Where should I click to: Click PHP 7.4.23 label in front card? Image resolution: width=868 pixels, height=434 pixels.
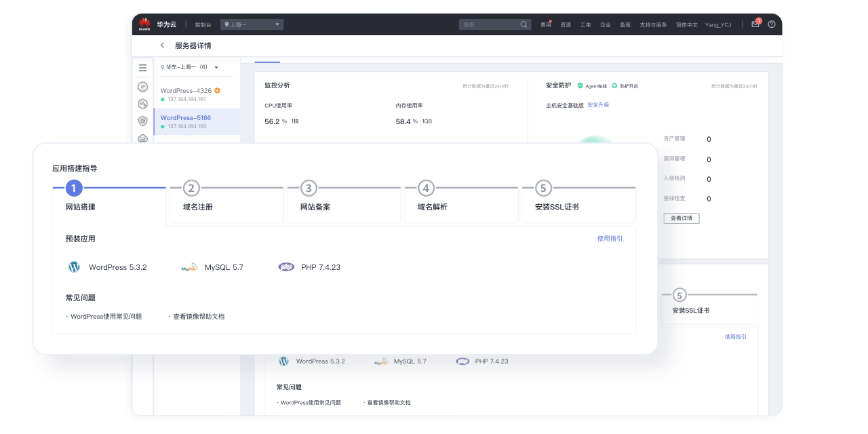pyautogui.click(x=321, y=267)
